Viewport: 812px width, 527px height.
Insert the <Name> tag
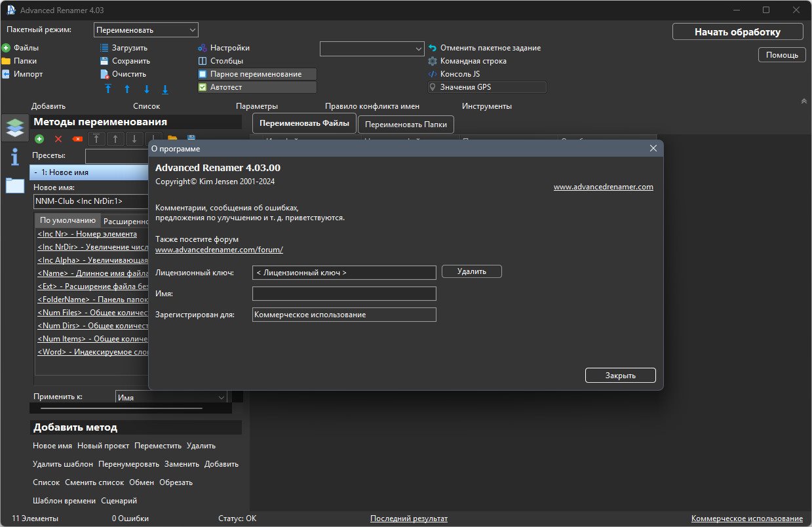92,273
